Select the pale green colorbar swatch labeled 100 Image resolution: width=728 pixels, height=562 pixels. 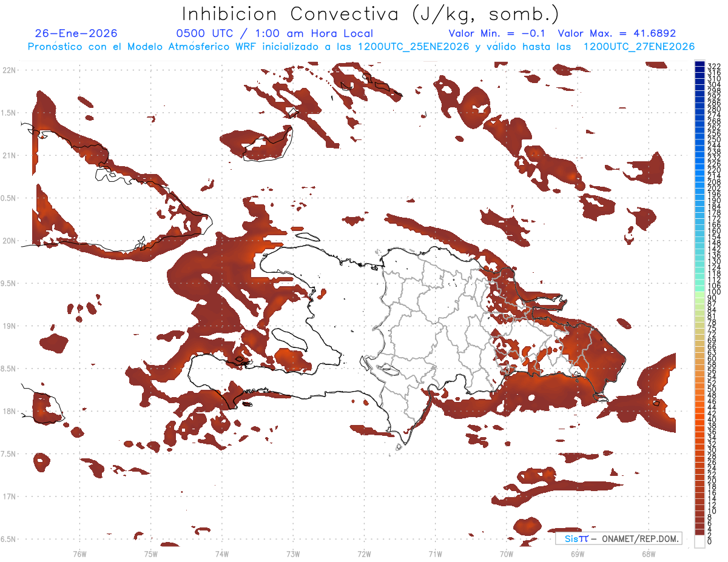click(x=700, y=295)
